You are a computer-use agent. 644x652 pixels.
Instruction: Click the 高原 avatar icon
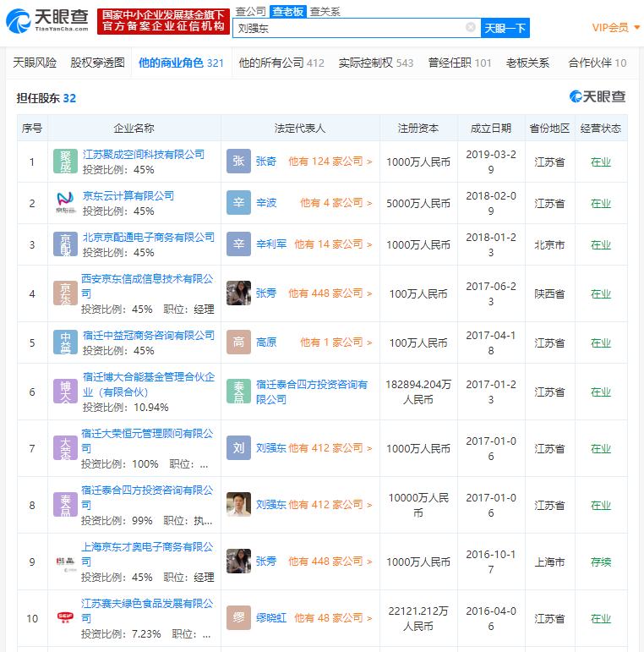(238, 342)
